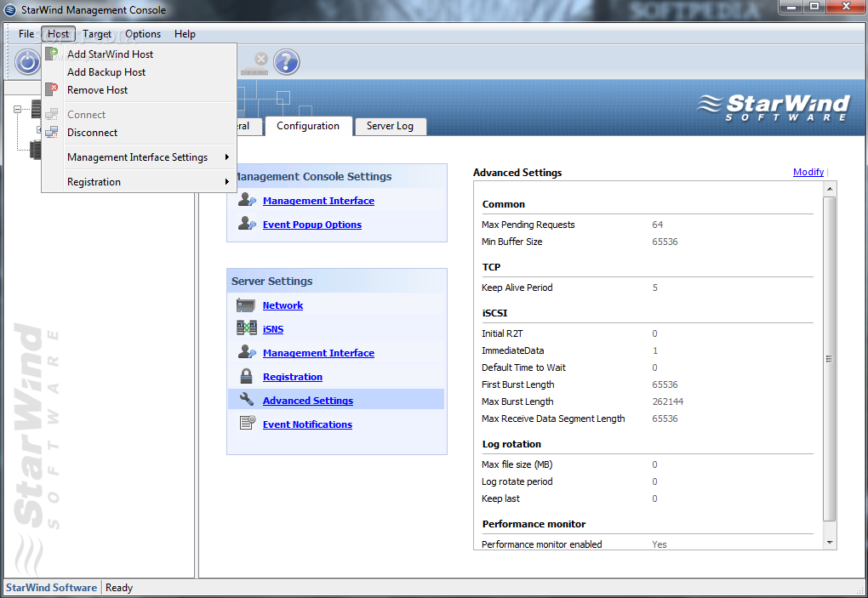Click the Ready status text
Viewport: 868px width, 598px height.
pos(119,588)
